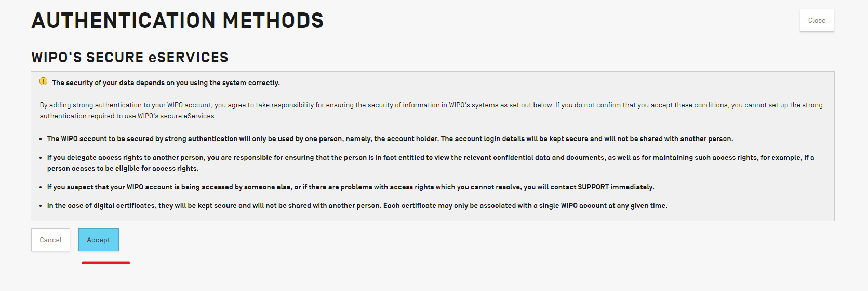Click the AUTHENTICATION METHODS page title
The image size is (868, 291).
(178, 21)
